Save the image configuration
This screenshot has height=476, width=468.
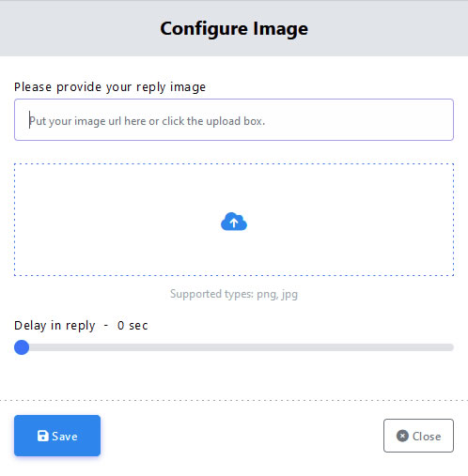click(57, 436)
